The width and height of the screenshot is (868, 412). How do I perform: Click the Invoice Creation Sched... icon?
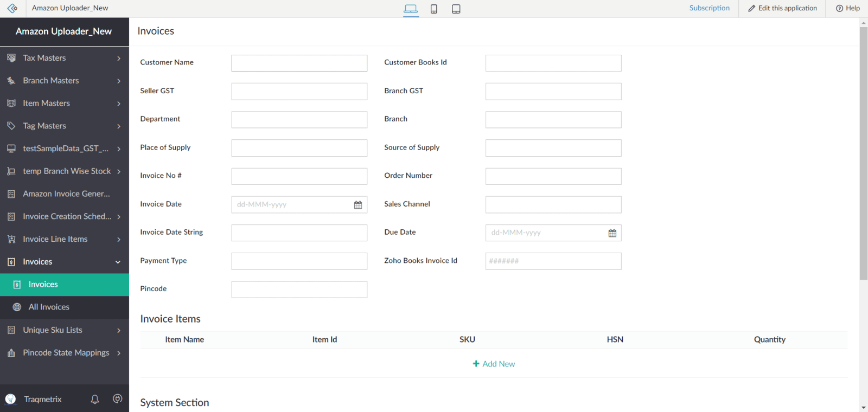pyautogui.click(x=11, y=216)
